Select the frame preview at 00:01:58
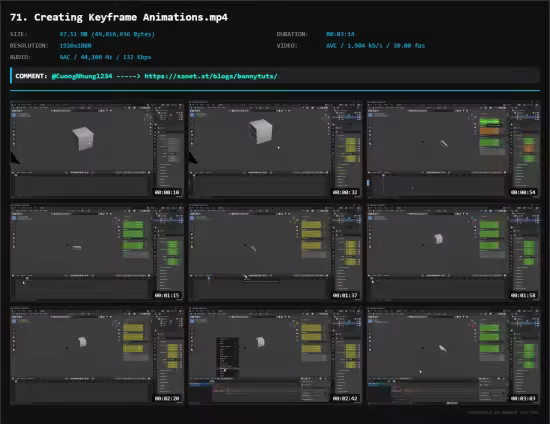550x424 pixels. (x=454, y=253)
